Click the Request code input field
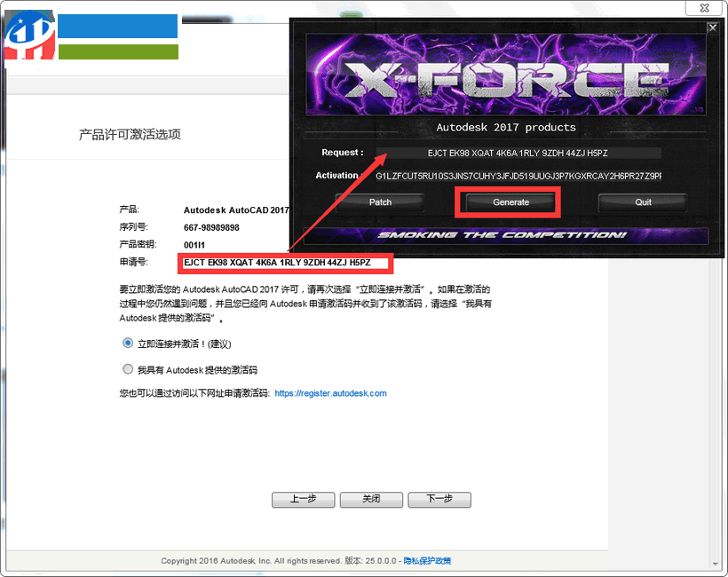This screenshot has height=577, width=728. 518,153
